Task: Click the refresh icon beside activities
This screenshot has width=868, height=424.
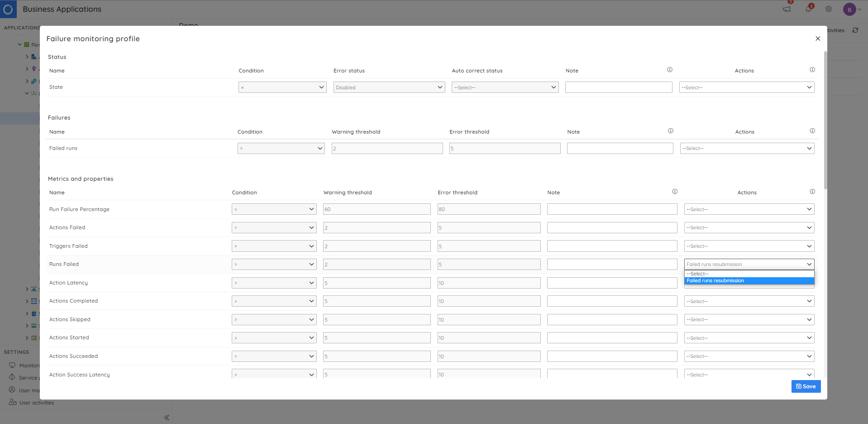Action: point(855,30)
